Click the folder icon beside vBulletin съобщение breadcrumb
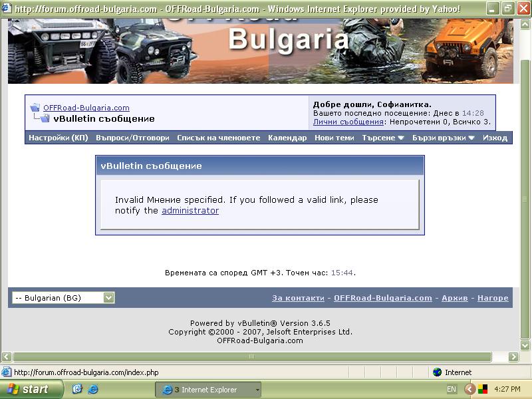The height and width of the screenshot is (399, 532). (x=45, y=118)
